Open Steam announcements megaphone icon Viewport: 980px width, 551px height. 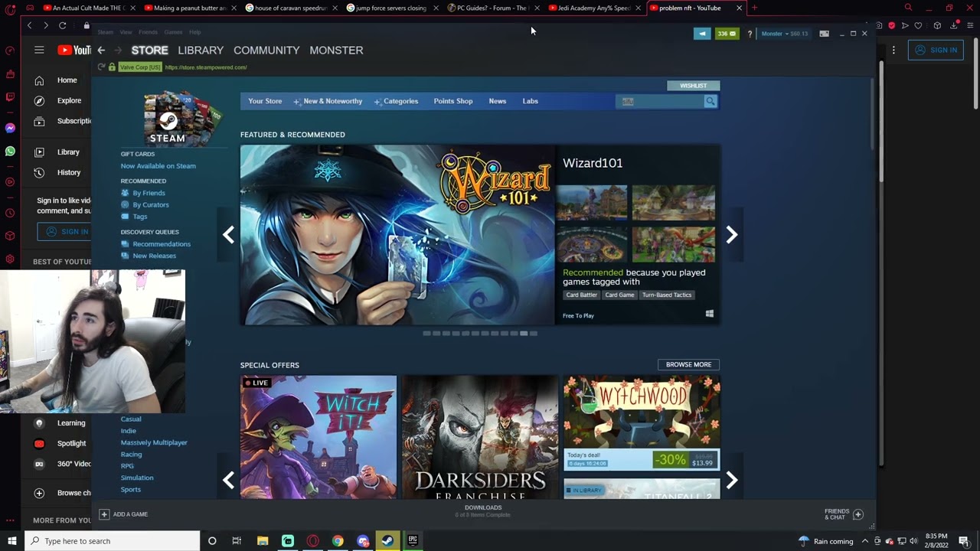702,34
